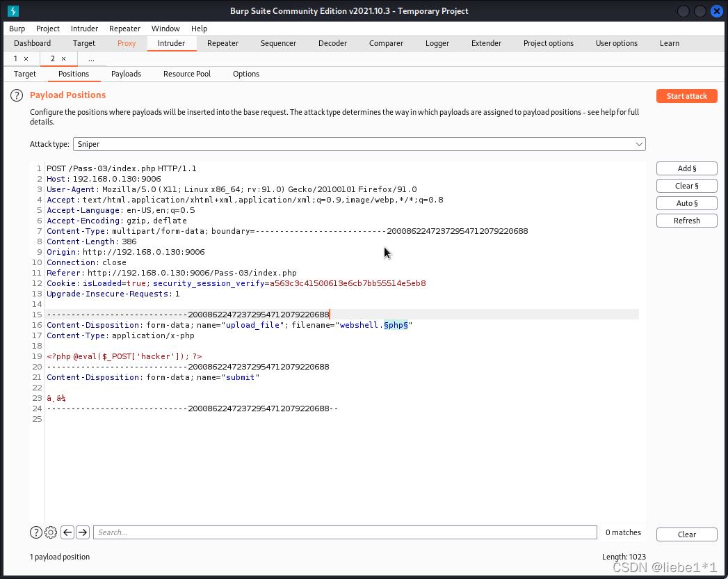Click the Clear § button

[x=687, y=186]
